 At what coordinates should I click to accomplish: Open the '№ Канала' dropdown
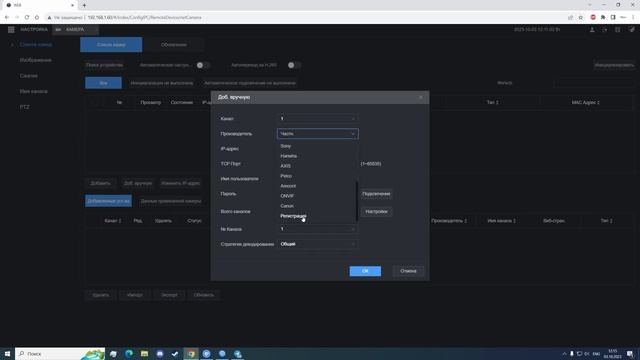[x=318, y=229]
